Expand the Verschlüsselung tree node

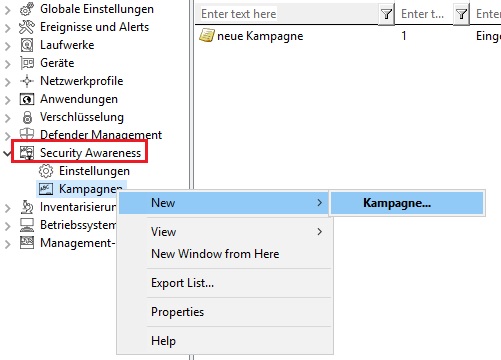8,118
